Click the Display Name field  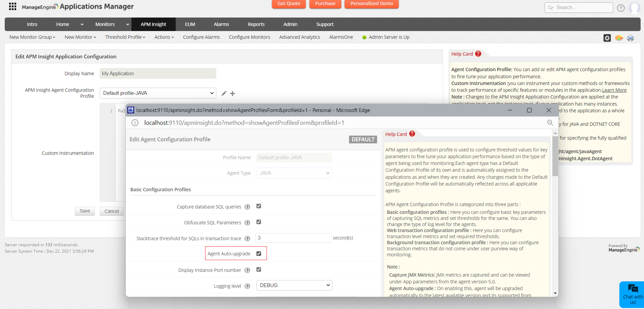click(x=158, y=74)
